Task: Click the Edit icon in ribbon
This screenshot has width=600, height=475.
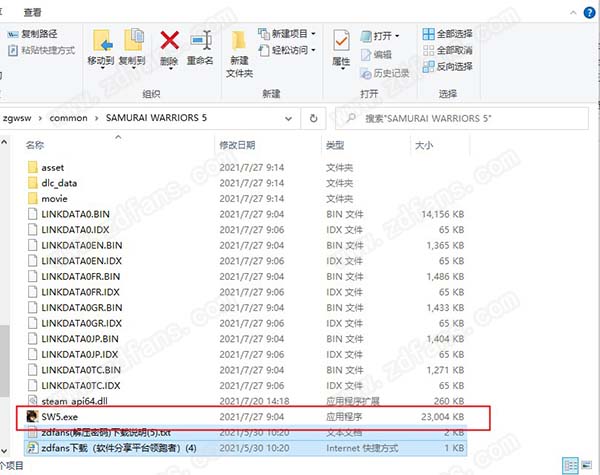Action: tap(366, 55)
